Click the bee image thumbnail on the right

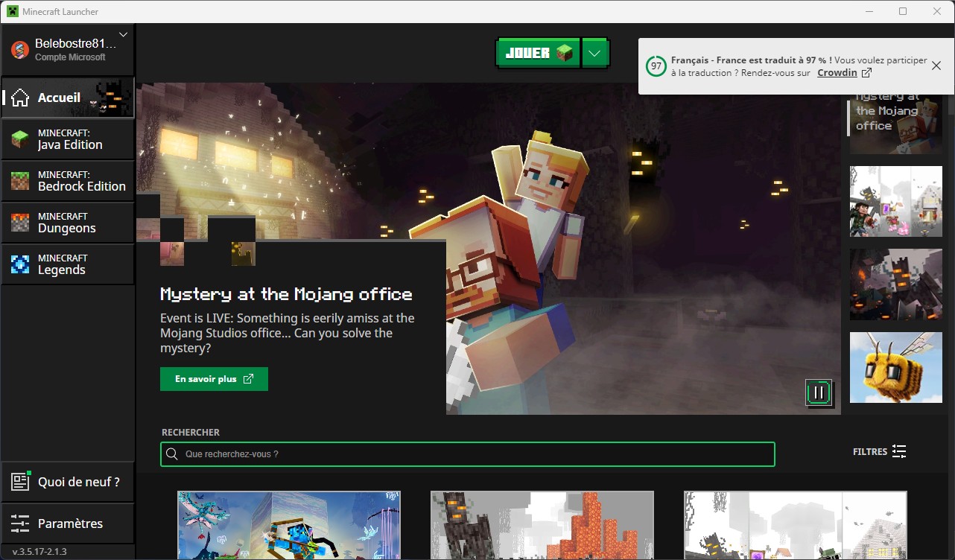(x=895, y=367)
